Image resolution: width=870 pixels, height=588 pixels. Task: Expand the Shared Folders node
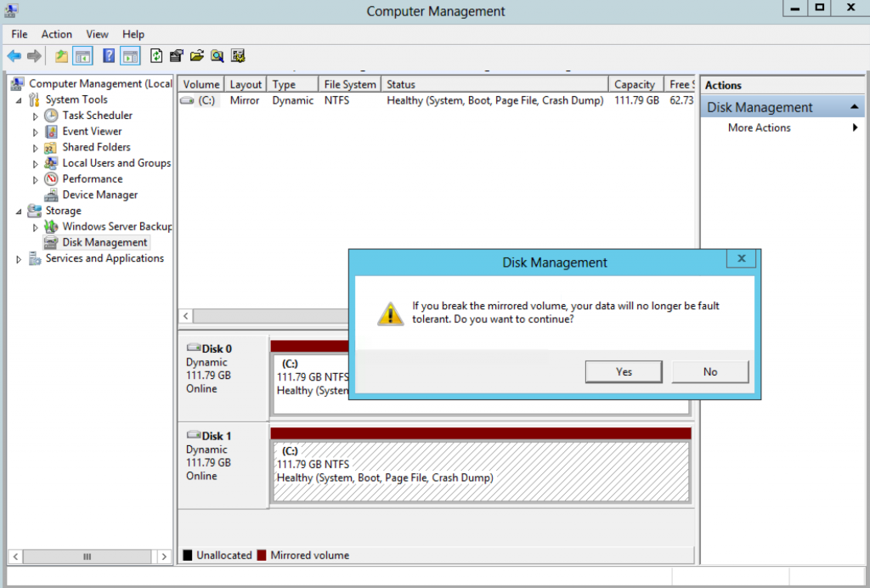[x=36, y=148]
